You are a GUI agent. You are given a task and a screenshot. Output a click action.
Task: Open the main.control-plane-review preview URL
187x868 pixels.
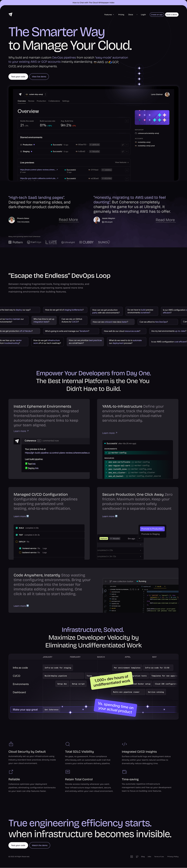tap(39, 170)
